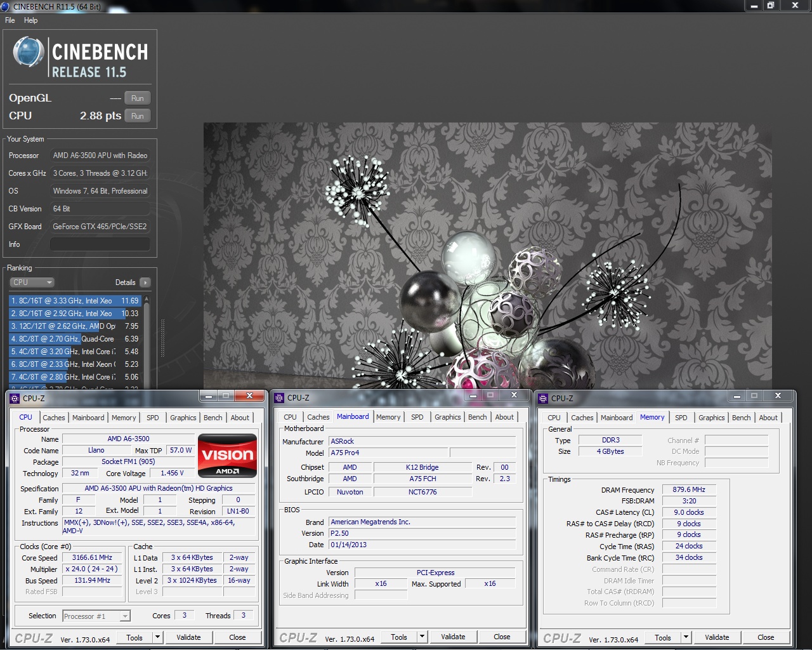
Task: Click Tools button in Memory CPU-Z window
Action: coord(663,637)
